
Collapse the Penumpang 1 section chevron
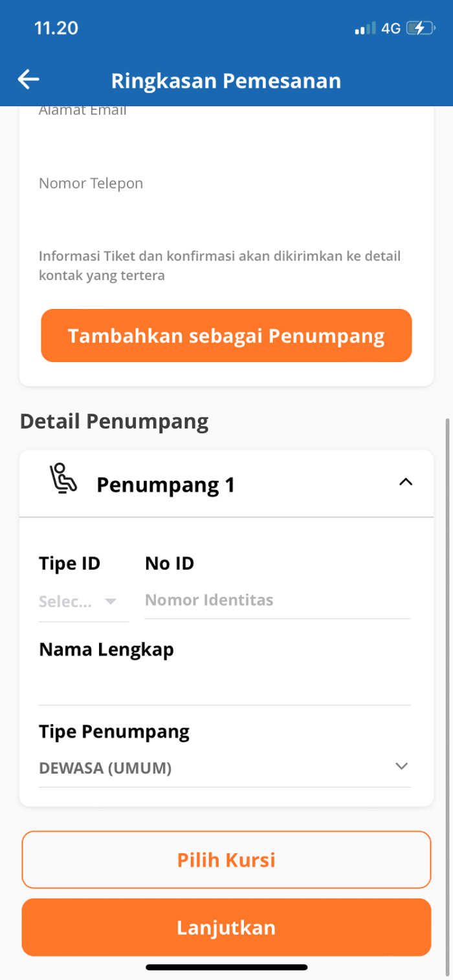[406, 482]
